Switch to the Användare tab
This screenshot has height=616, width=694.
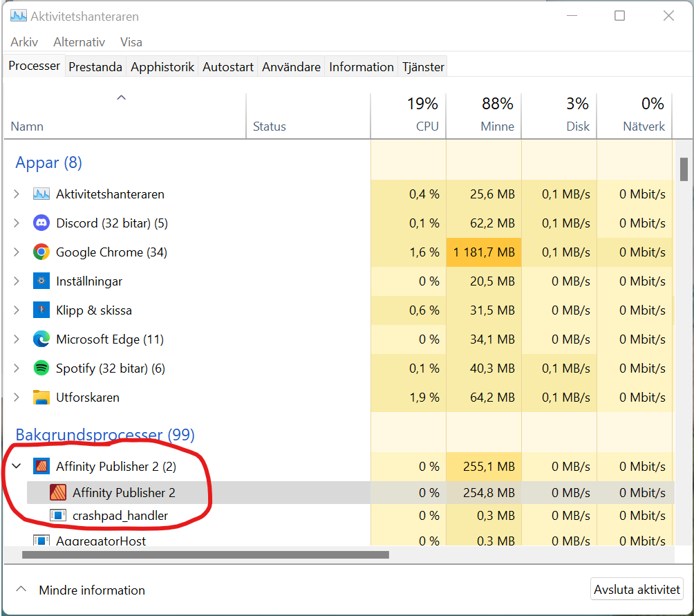coord(291,67)
